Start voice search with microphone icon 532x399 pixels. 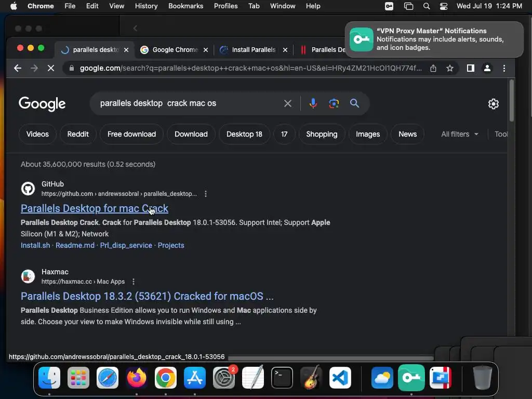click(x=313, y=103)
